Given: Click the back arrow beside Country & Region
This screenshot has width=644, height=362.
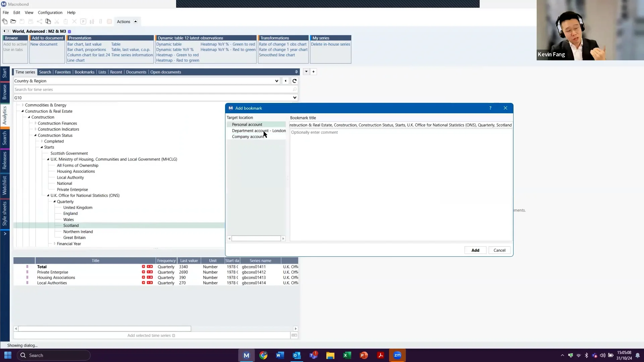Looking at the screenshot, I should (x=285, y=81).
